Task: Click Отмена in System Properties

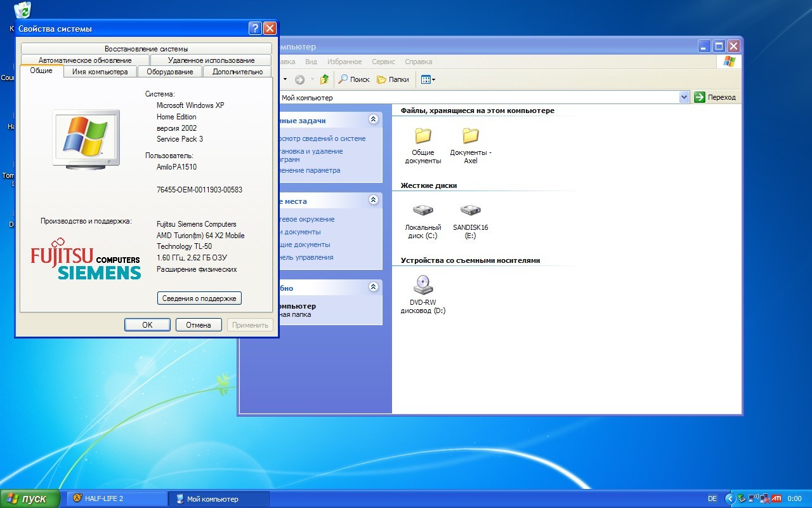Action: (199, 324)
